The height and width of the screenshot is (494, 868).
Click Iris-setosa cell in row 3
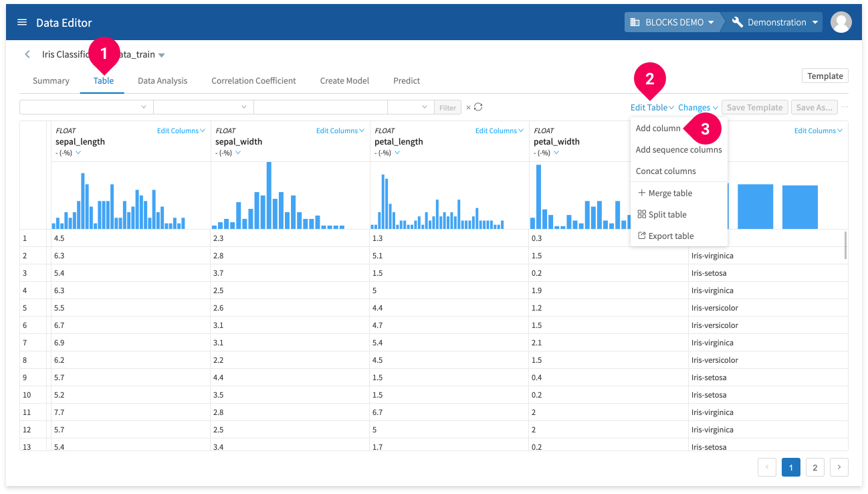[x=768, y=273]
